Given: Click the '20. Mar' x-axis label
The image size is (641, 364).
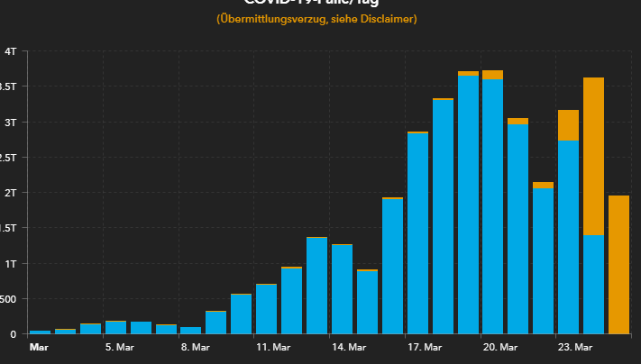Looking at the screenshot, I should [x=499, y=346].
